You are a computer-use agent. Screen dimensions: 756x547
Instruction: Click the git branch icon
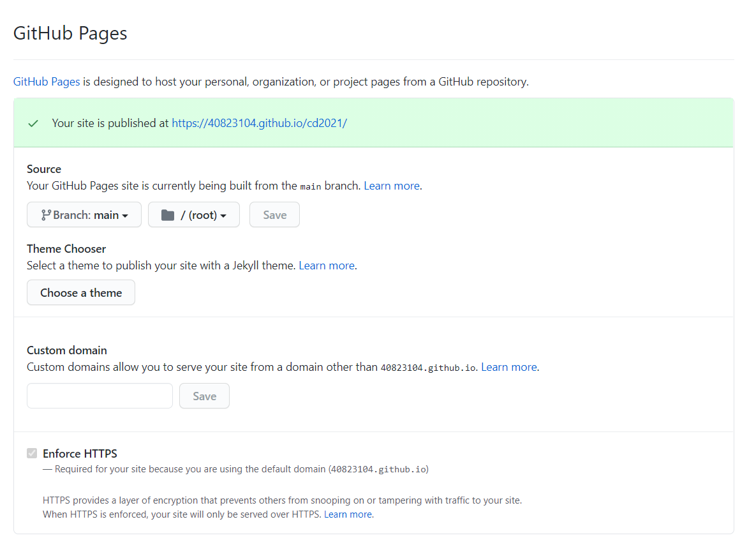[x=46, y=214]
